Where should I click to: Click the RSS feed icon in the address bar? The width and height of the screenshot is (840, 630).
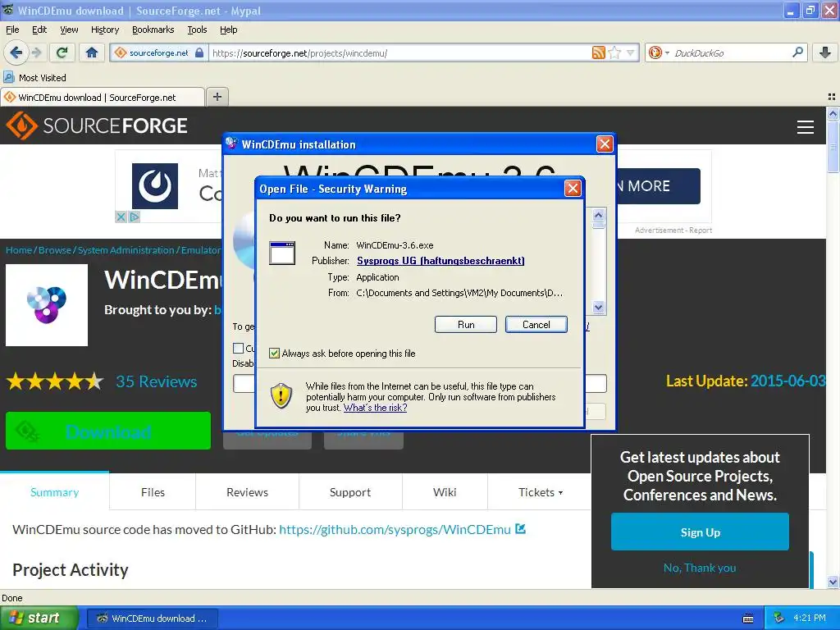[x=598, y=52]
